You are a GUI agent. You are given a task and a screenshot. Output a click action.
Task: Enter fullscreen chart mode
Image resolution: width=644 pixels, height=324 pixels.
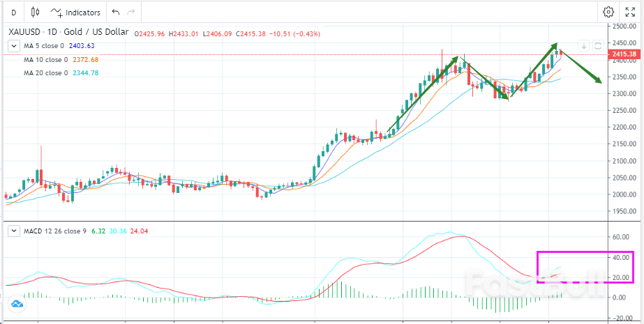629,13
